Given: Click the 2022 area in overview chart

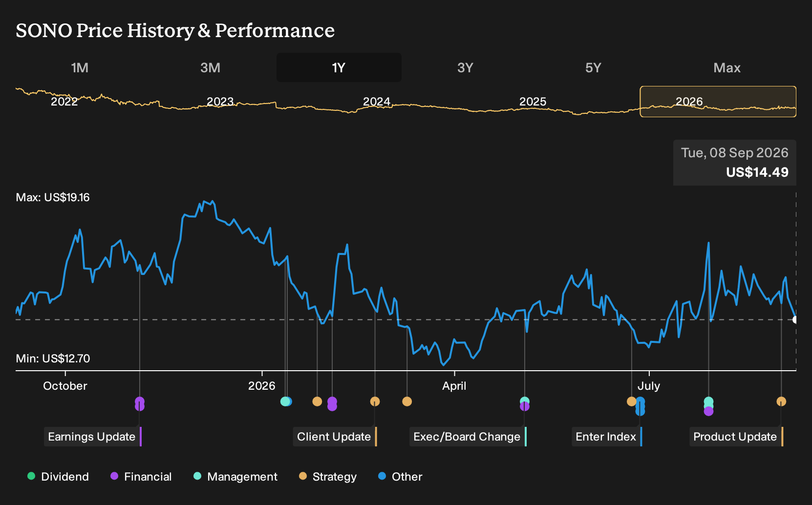Looking at the screenshot, I should (64, 102).
